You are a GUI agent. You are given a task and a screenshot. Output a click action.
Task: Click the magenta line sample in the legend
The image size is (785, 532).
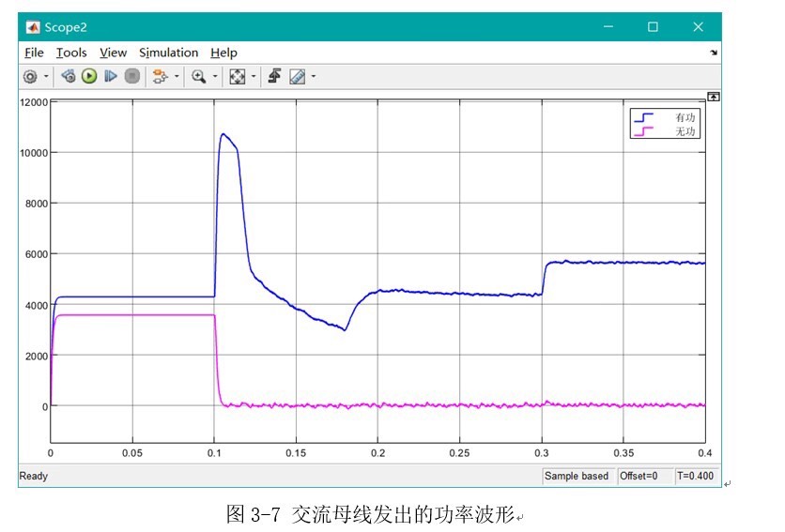643,131
